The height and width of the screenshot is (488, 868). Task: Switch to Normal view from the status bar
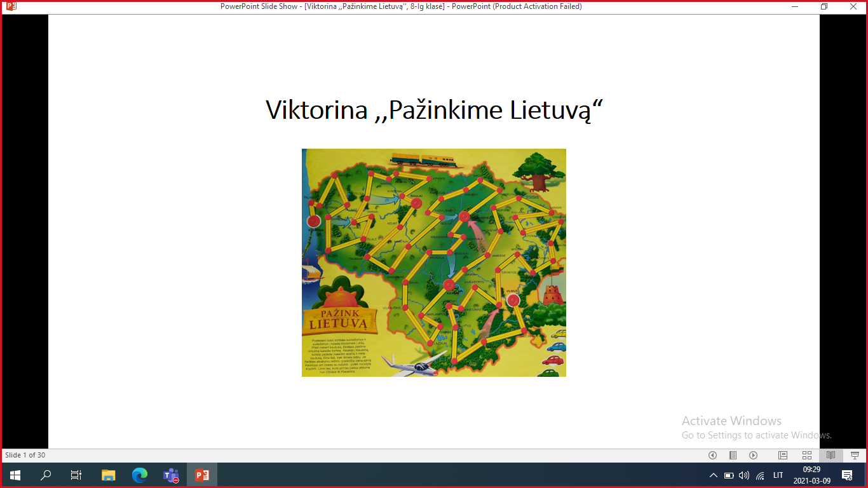click(x=783, y=455)
